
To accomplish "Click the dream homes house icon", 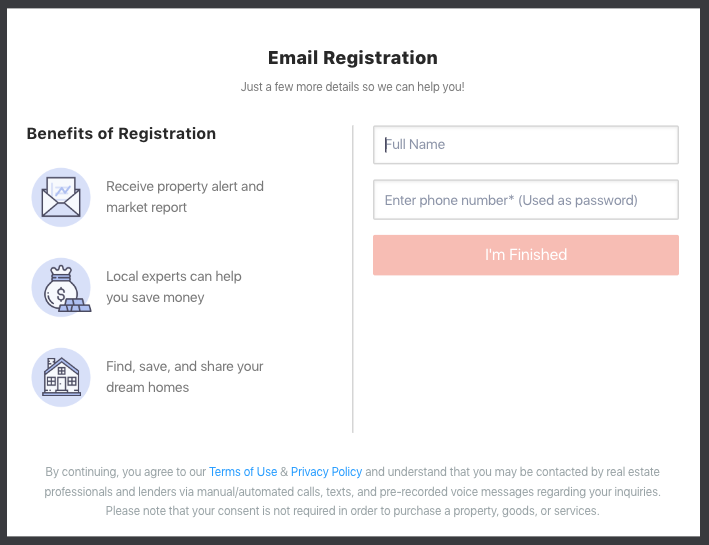I will (x=61, y=377).
